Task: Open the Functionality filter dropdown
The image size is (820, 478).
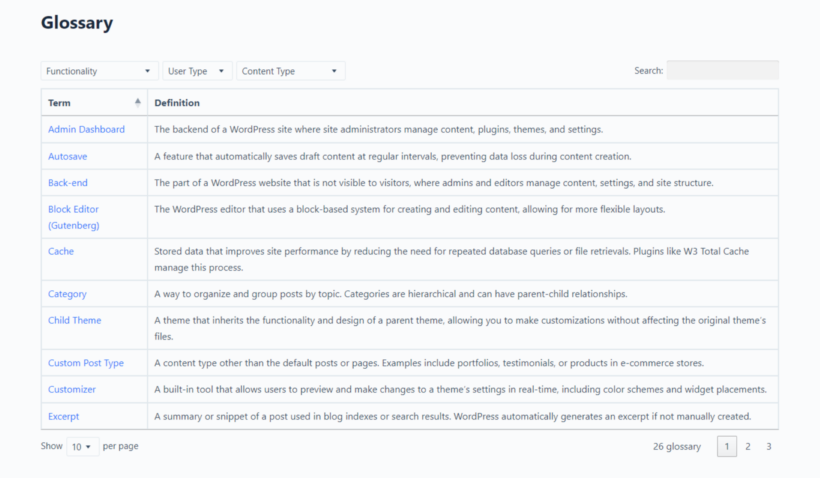Action: pos(99,71)
